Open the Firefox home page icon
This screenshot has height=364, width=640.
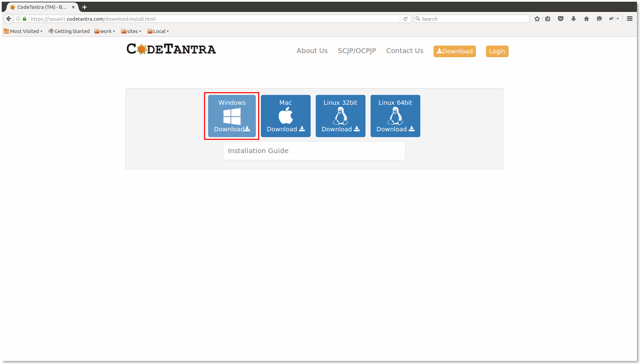tap(586, 19)
